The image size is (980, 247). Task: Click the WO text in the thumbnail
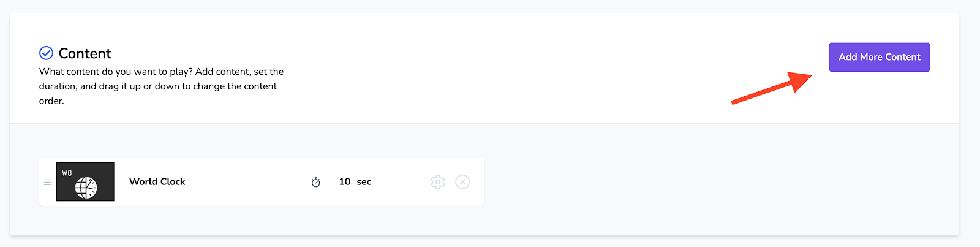67,173
